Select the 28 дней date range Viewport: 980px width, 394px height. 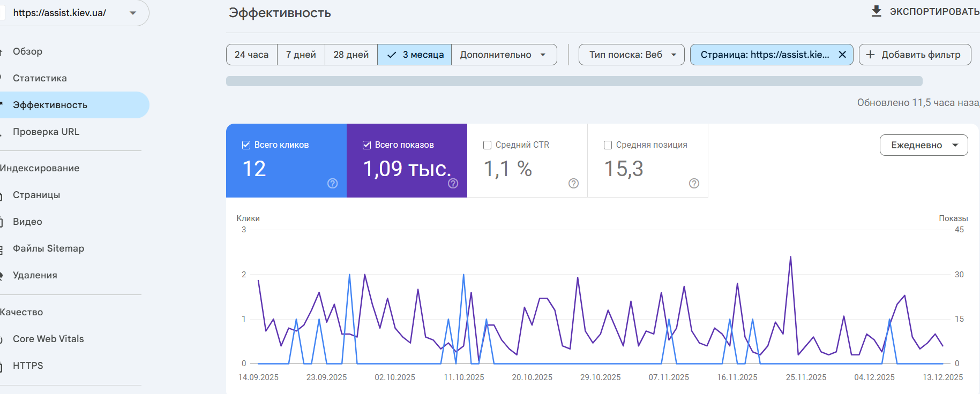[x=351, y=55]
